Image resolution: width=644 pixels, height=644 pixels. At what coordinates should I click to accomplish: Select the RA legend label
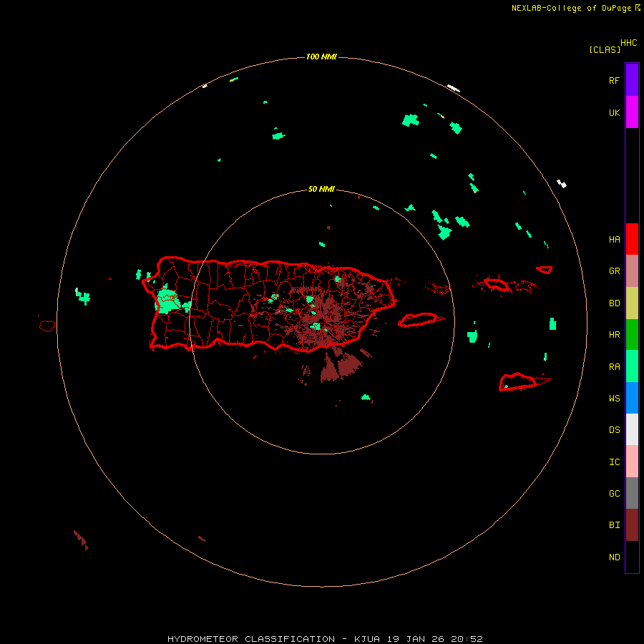614,367
